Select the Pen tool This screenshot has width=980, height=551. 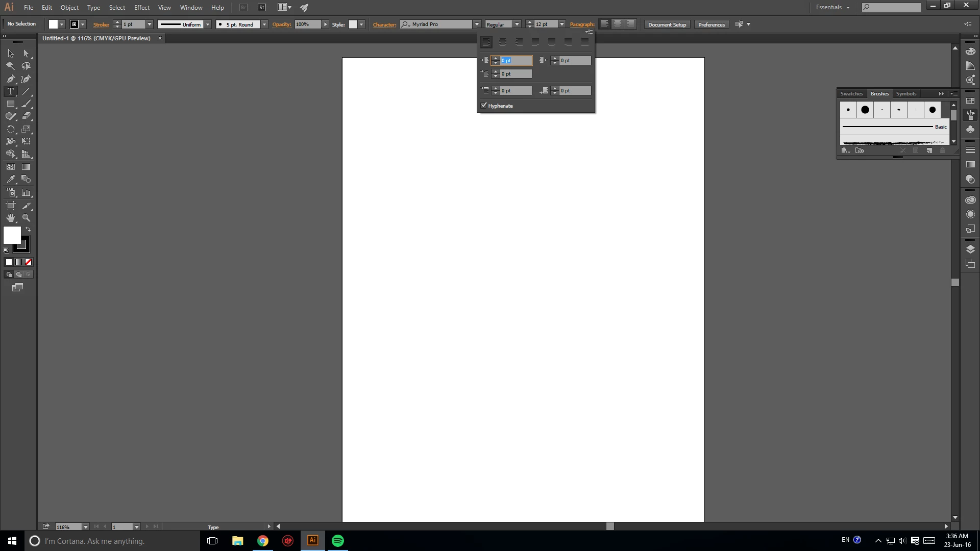10,79
